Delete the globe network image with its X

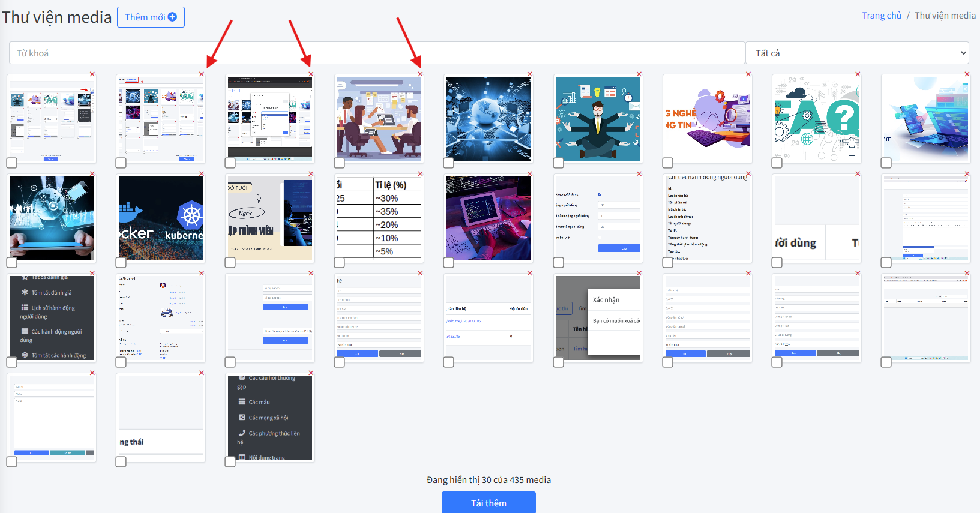point(529,74)
